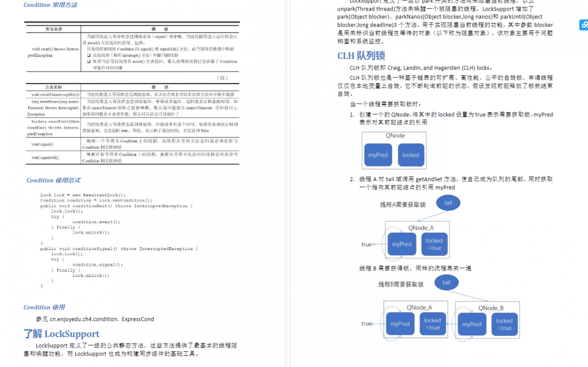Open the Baidu Netdisk floating icon
The width and height of the screenshot is (588, 367).
(584, 25)
